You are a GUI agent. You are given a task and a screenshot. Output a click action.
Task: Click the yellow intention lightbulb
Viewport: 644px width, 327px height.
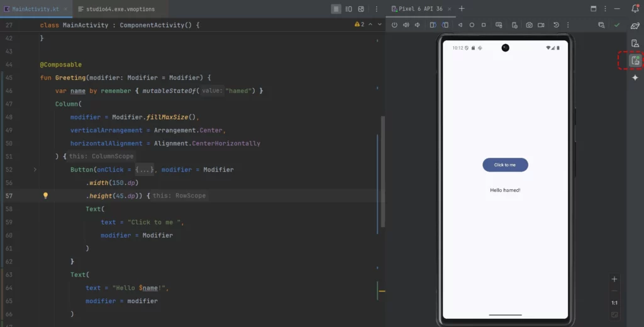coord(45,196)
